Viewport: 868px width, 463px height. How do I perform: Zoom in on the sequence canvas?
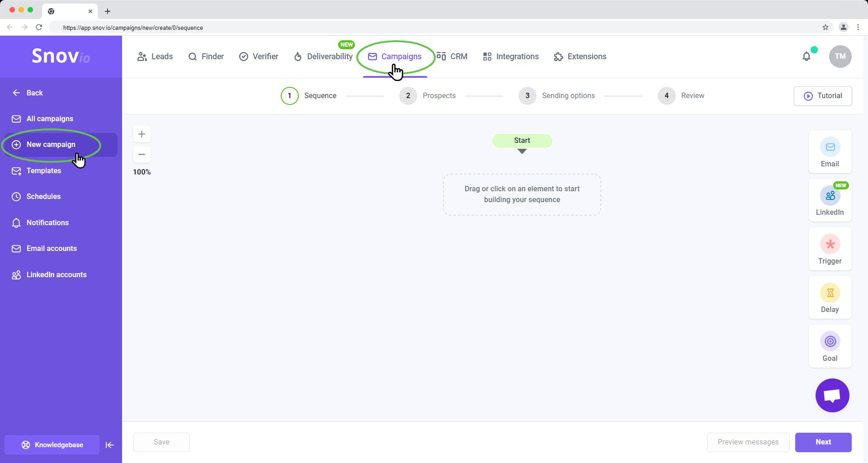[x=142, y=134]
